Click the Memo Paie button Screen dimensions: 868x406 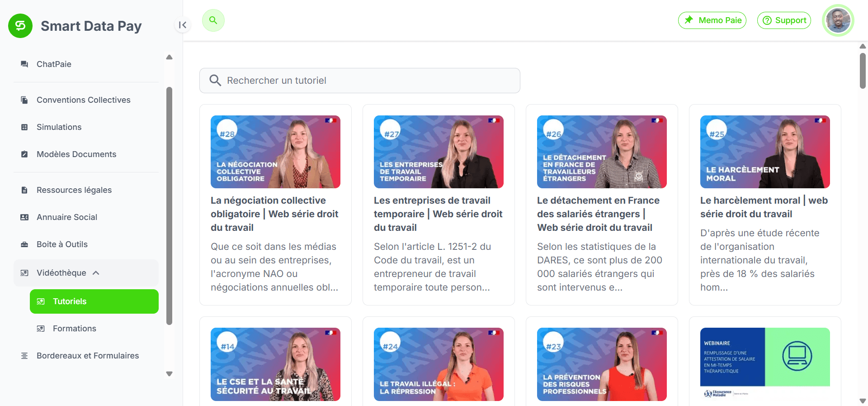click(x=712, y=20)
